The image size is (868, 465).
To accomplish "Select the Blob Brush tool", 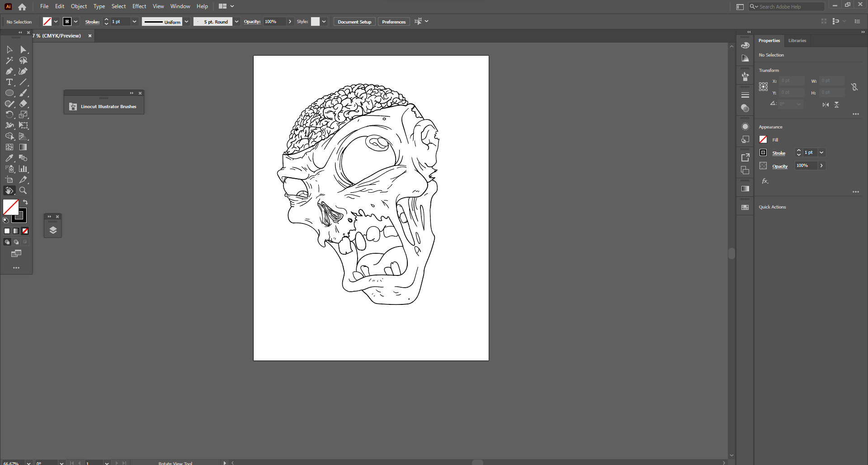I will pos(9,104).
